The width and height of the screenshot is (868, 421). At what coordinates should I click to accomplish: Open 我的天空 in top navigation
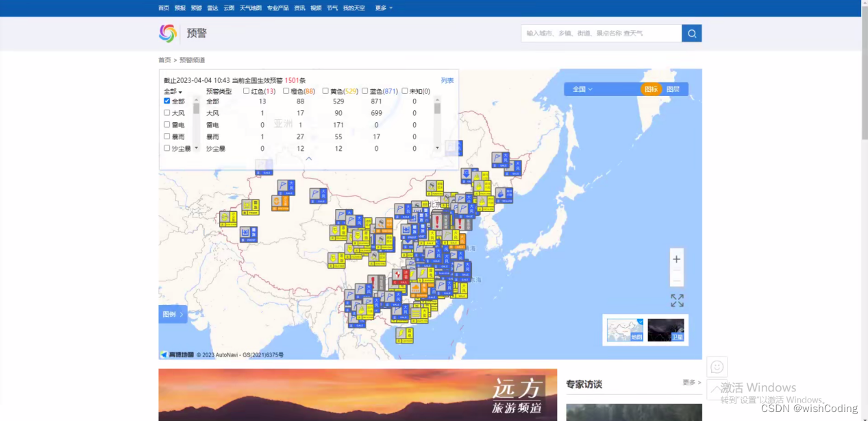(354, 8)
